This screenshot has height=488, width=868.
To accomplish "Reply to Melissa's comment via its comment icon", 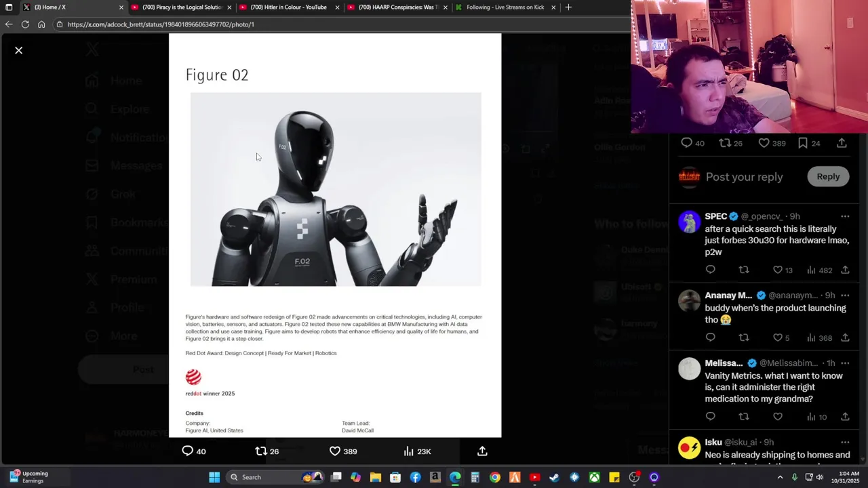I will click(710, 417).
